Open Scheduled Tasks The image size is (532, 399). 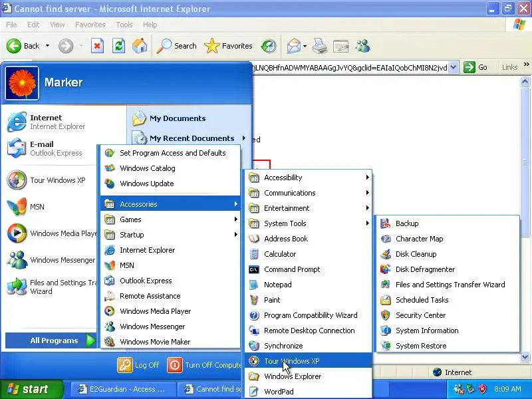tap(448, 300)
